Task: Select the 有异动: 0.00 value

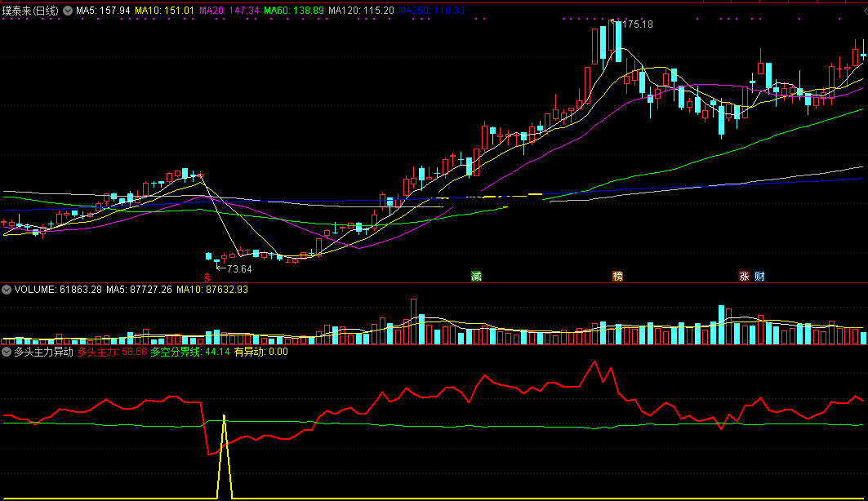Action: point(260,352)
